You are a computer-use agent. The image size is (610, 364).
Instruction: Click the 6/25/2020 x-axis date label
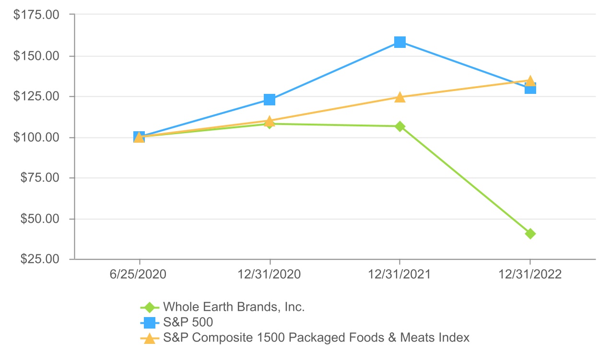tap(140, 274)
